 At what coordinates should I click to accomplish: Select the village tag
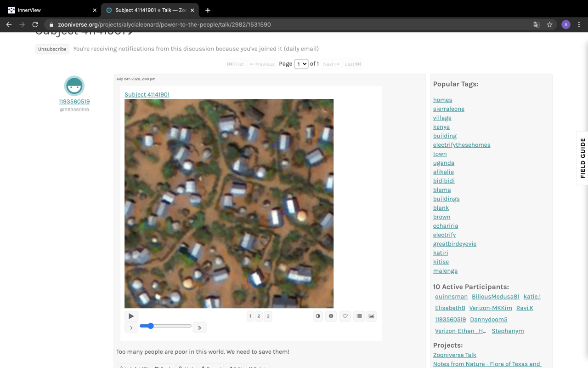[x=442, y=118]
